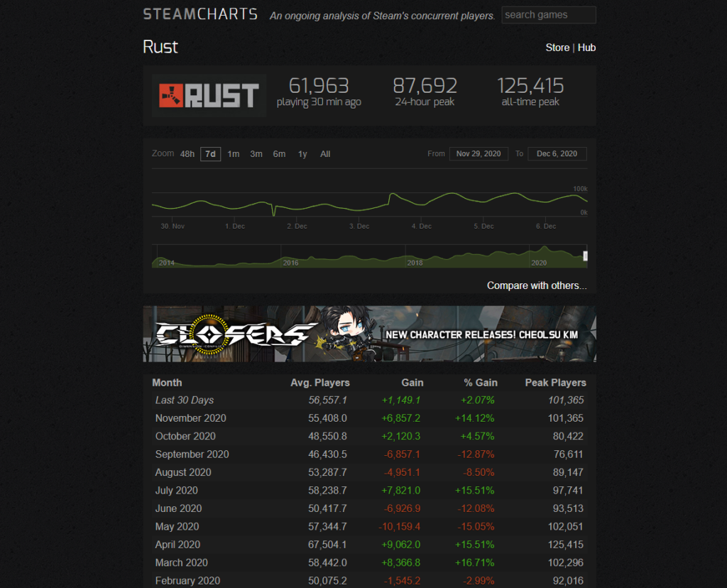Click 2018 on the navigator timeline
The height and width of the screenshot is (588, 727).
(x=415, y=263)
